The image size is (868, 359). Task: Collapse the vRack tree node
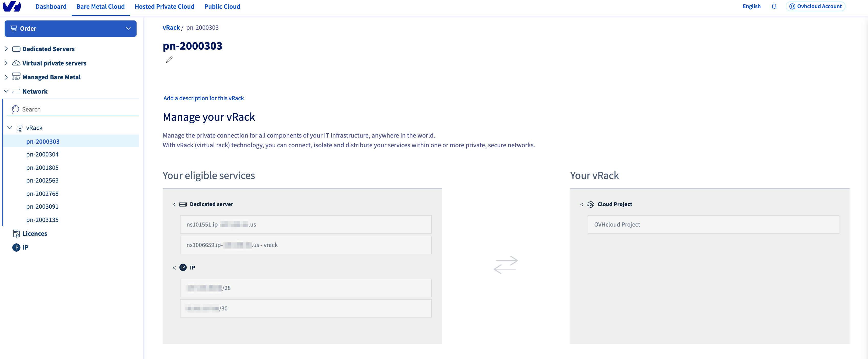(10, 128)
